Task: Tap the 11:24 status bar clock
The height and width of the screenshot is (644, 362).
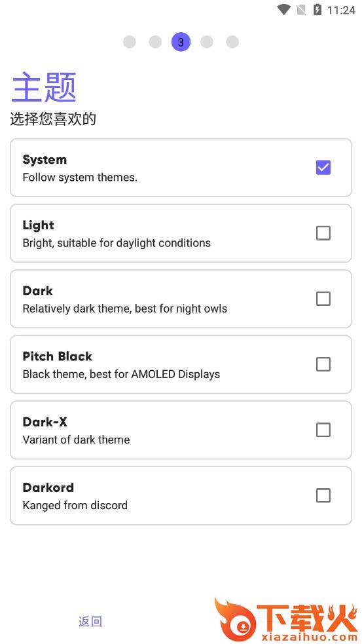Action: pos(341,10)
